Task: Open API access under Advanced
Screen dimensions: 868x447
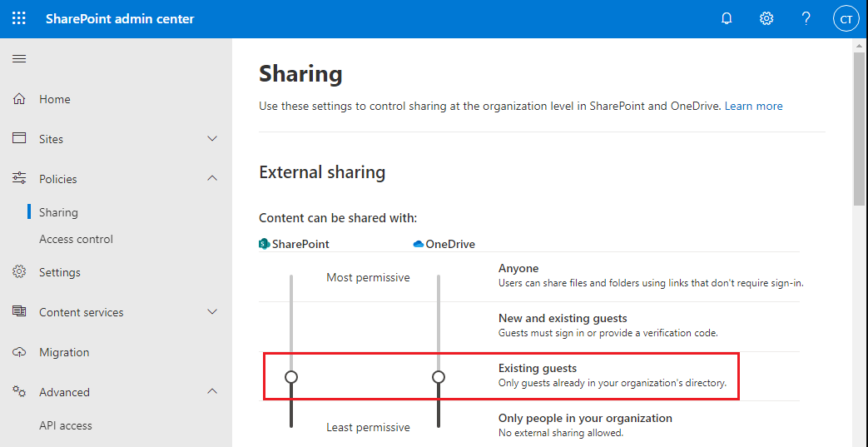Action: tap(66, 425)
